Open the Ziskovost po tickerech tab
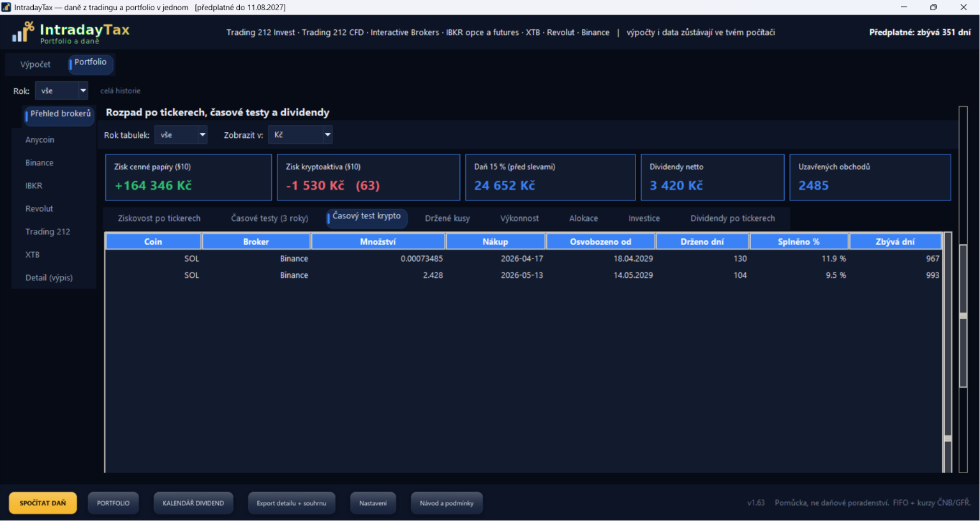Image resolution: width=980 pixels, height=521 pixels. [x=159, y=218]
